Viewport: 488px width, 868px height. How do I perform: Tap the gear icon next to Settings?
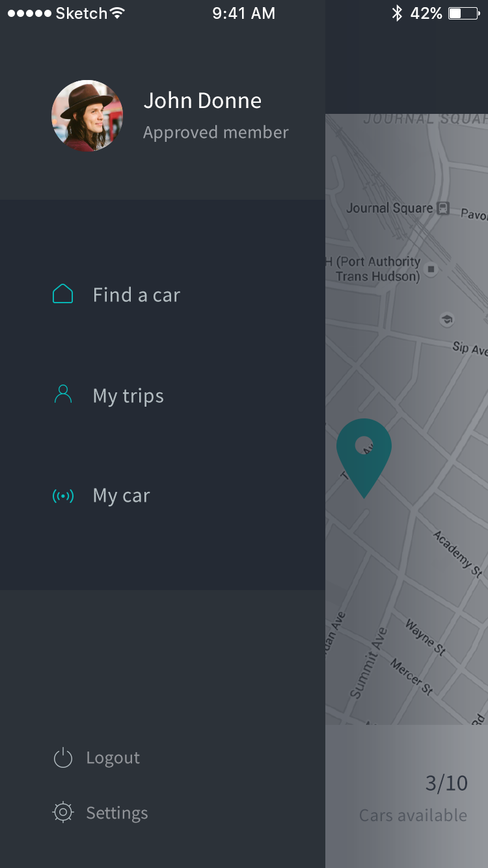pyautogui.click(x=63, y=812)
